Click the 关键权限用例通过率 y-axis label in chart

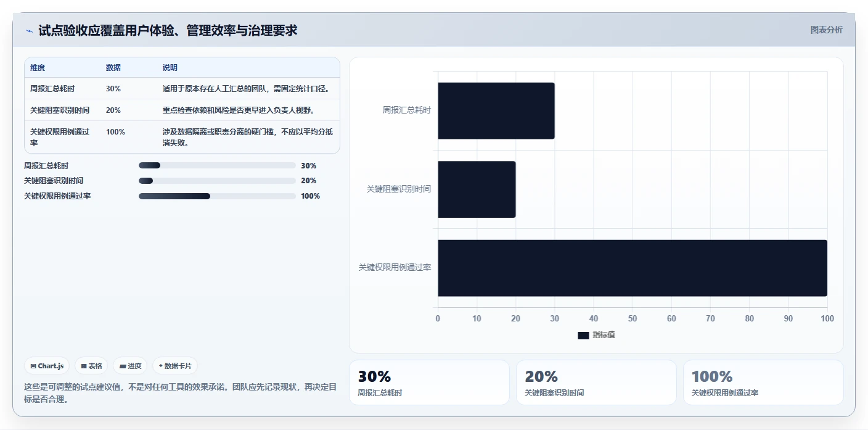point(395,268)
